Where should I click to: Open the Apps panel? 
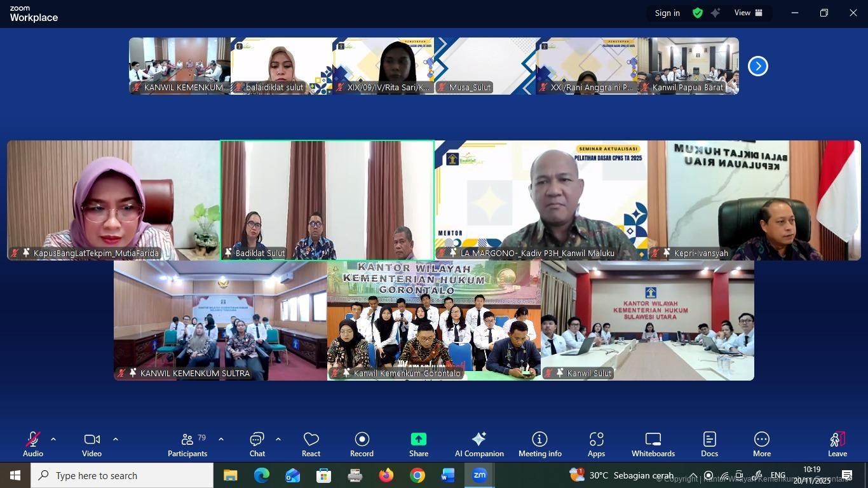[x=596, y=444]
